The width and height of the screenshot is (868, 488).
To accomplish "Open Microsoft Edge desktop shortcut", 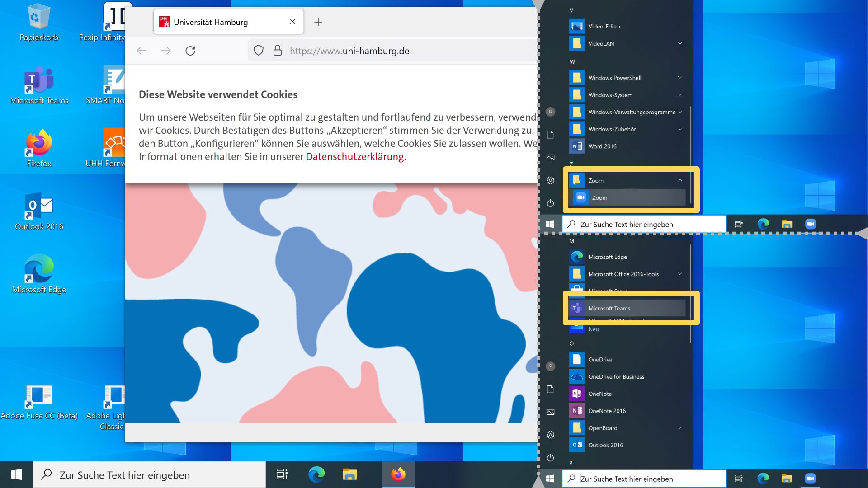I will pos(39,275).
